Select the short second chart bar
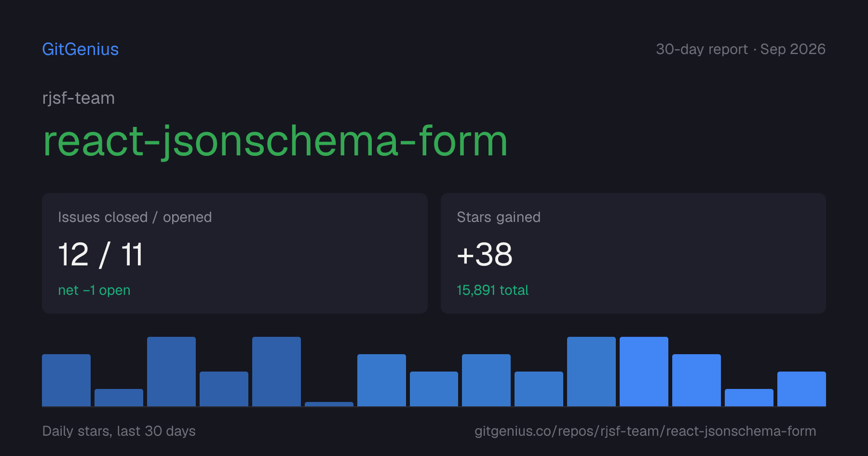 pos(119,398)
